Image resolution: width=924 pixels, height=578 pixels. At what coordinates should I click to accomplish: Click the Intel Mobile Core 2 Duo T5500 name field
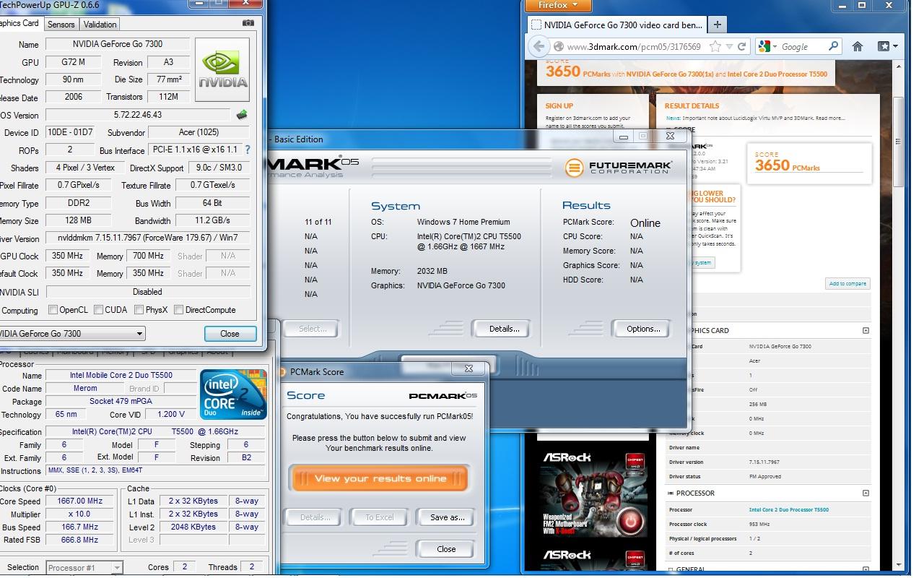point(121,376)
